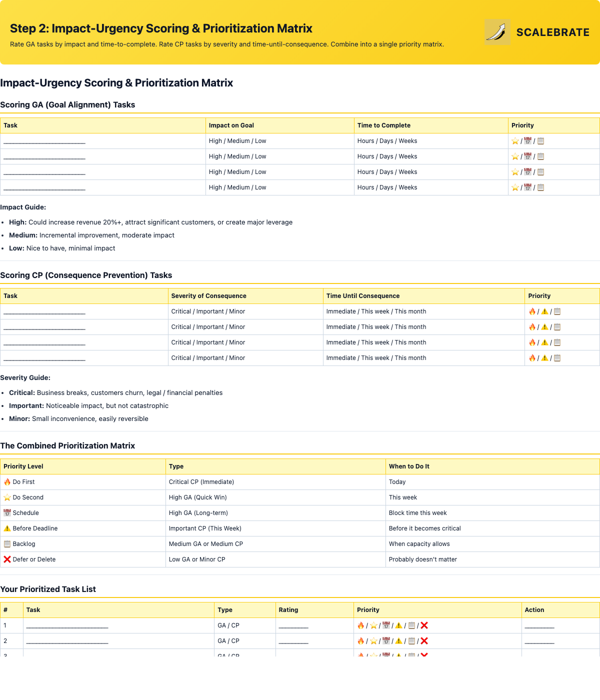Click 'GA / CP' in task row 2
This screenshot has width=600, height=700.
pyautogui.click(x=228, y=641)
